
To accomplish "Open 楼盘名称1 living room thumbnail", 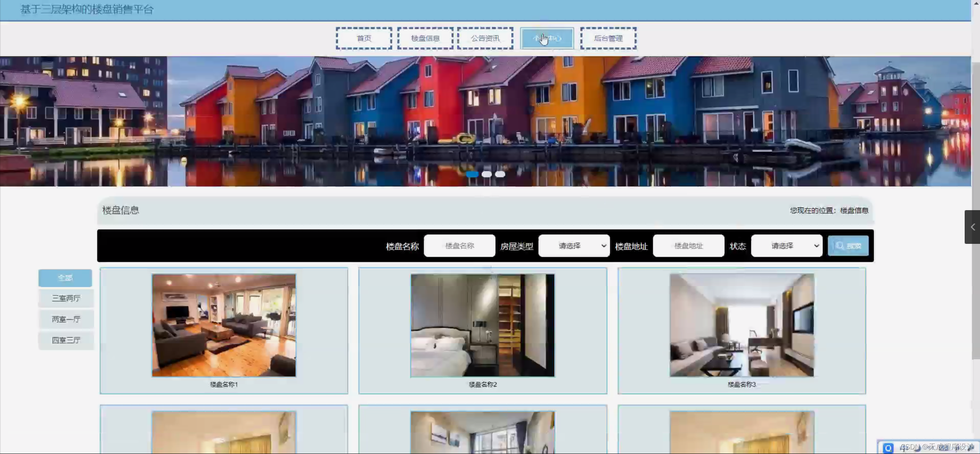I will point(224,325).
